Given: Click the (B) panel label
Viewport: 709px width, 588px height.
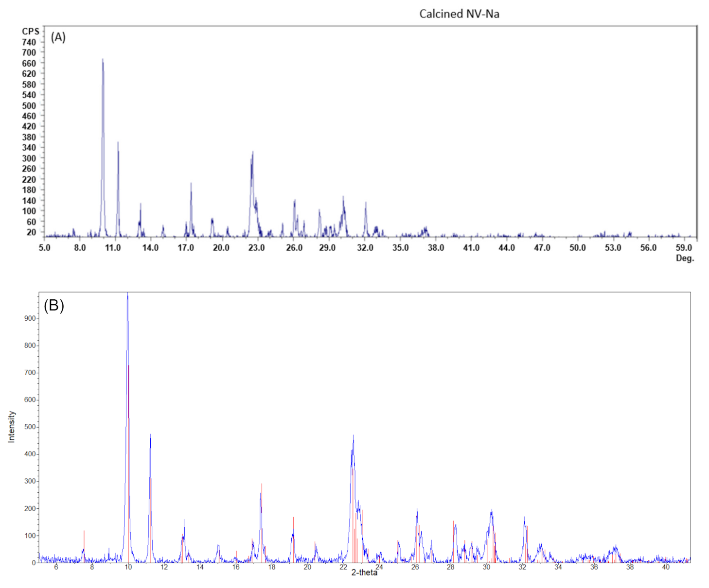Looking at the screenshot, I should (53, 305).
